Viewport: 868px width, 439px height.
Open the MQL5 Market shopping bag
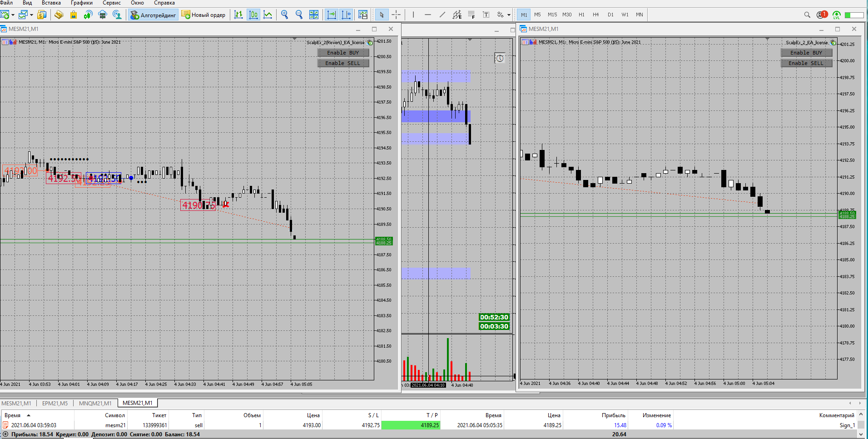74,15
